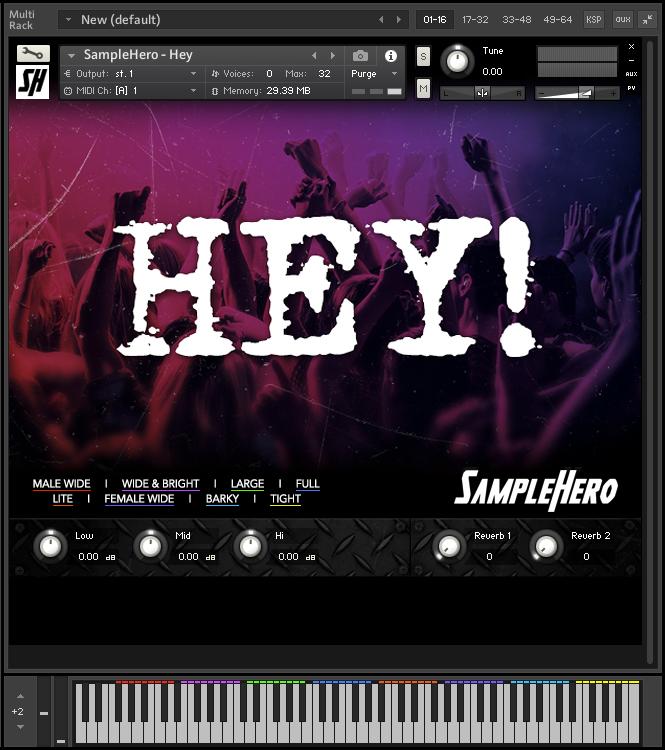Click the L-R pan slider
Image resolution: width=665 pixels, height=750 pixels.
point(482,93)
